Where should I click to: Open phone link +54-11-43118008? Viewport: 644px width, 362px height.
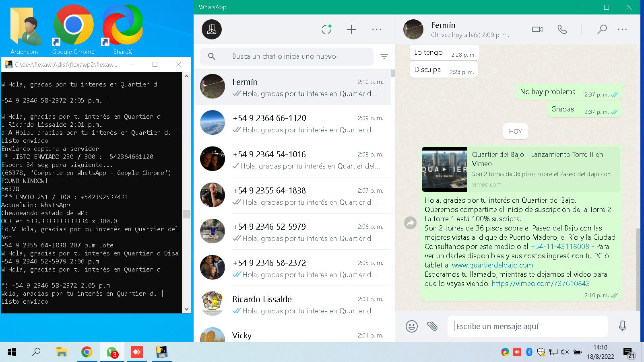[x=560, y=247]
